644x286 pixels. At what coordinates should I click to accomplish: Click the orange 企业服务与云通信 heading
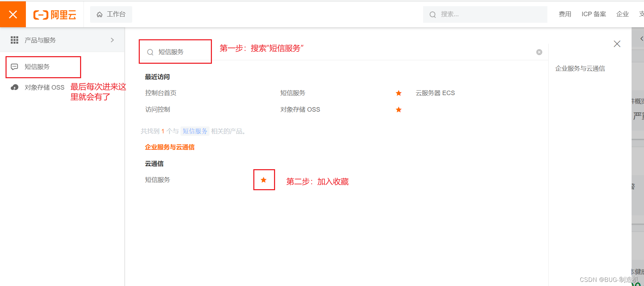pyautogui.click(x=170, y=147)
